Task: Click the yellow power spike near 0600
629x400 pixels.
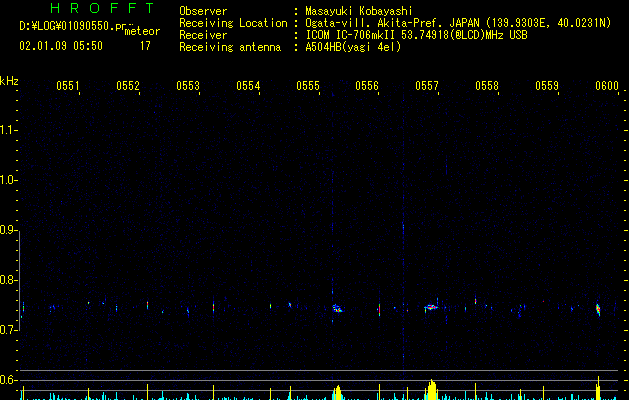Action: (598, 388)
